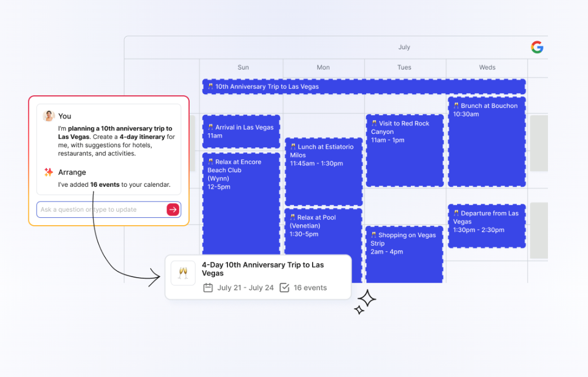Click the champagne icon on Brunch at Bouchon event
Image resolution: width=588 pixels, height=377 pixels.
click(456, 106)
